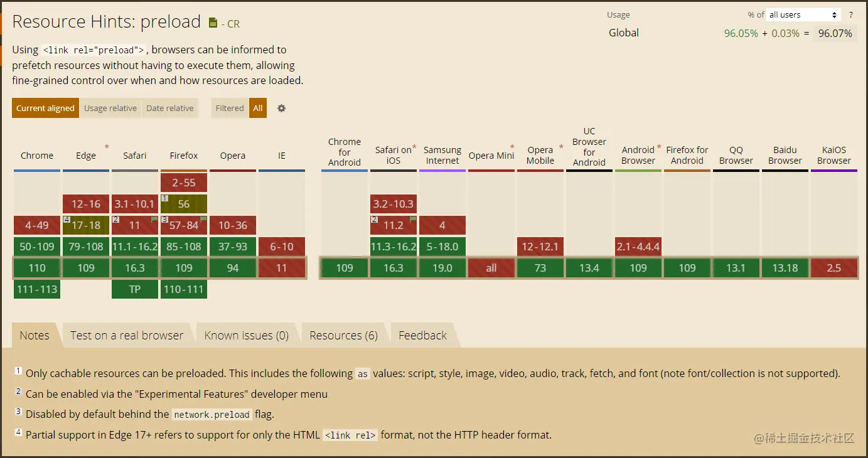868x458 pixels.
Task: Click the asterisk beside Opera Mini
Action: pos(512,147)
